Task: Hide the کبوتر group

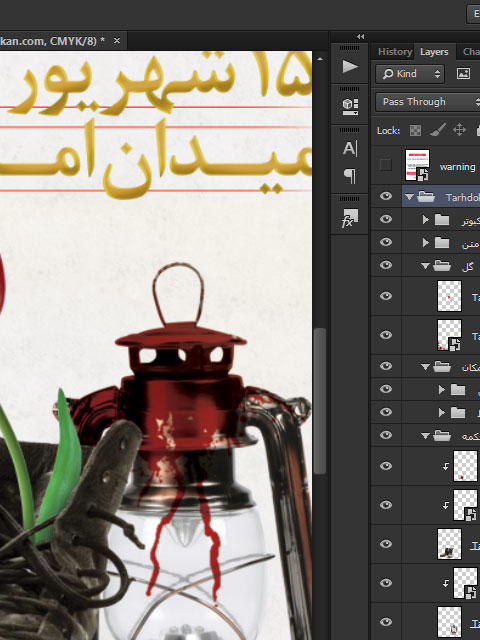Action: point(386,219)
